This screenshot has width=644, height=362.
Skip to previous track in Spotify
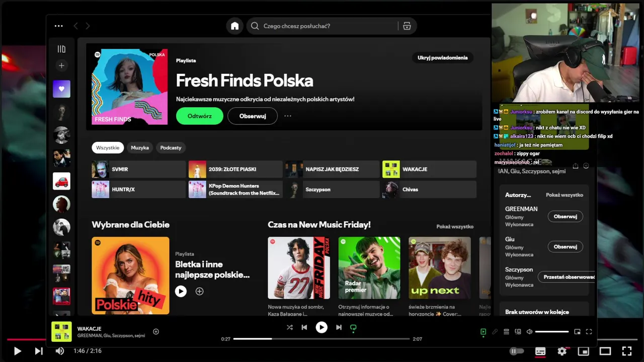304,327
